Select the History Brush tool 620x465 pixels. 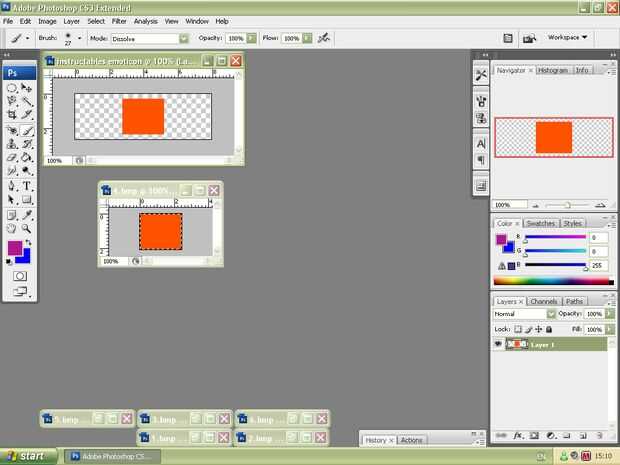pyautogui.click(x=26, y=144)
